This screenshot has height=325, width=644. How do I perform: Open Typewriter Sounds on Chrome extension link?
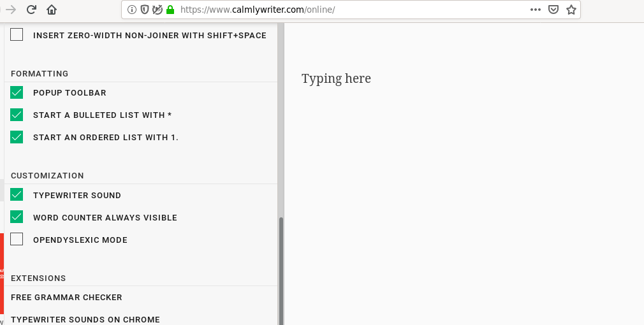tap(85, 320)
